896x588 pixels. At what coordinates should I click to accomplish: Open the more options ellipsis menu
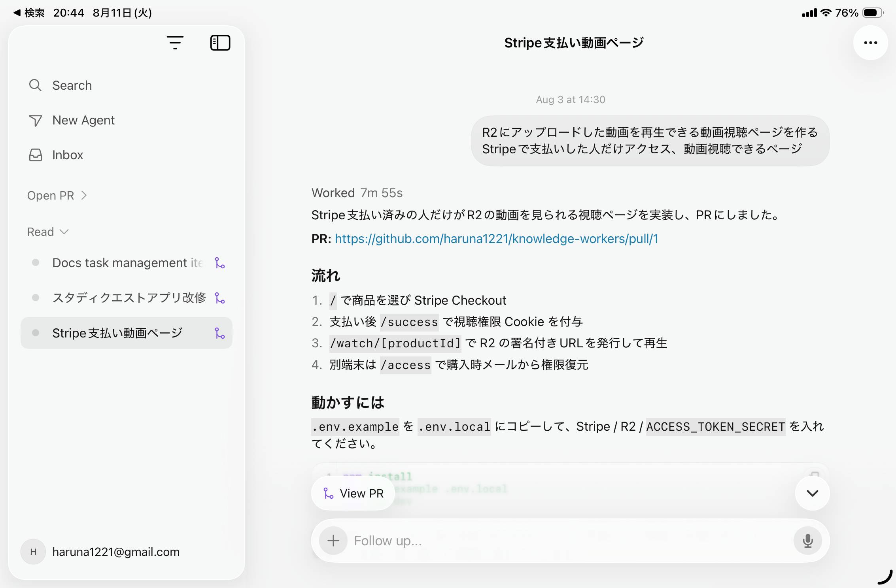coord(870,43)
